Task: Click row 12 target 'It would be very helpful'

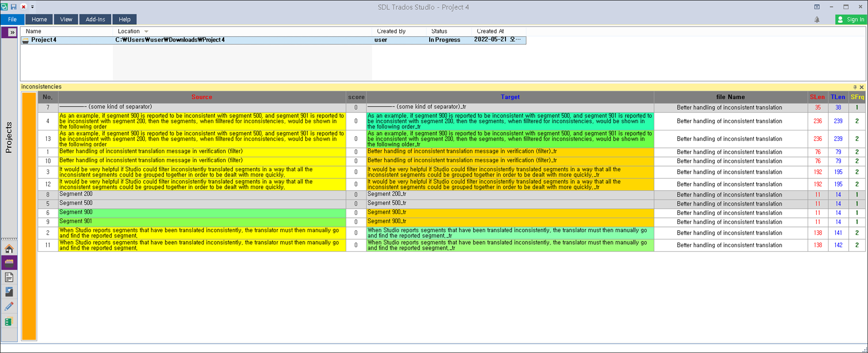Action: pos(510,184)
